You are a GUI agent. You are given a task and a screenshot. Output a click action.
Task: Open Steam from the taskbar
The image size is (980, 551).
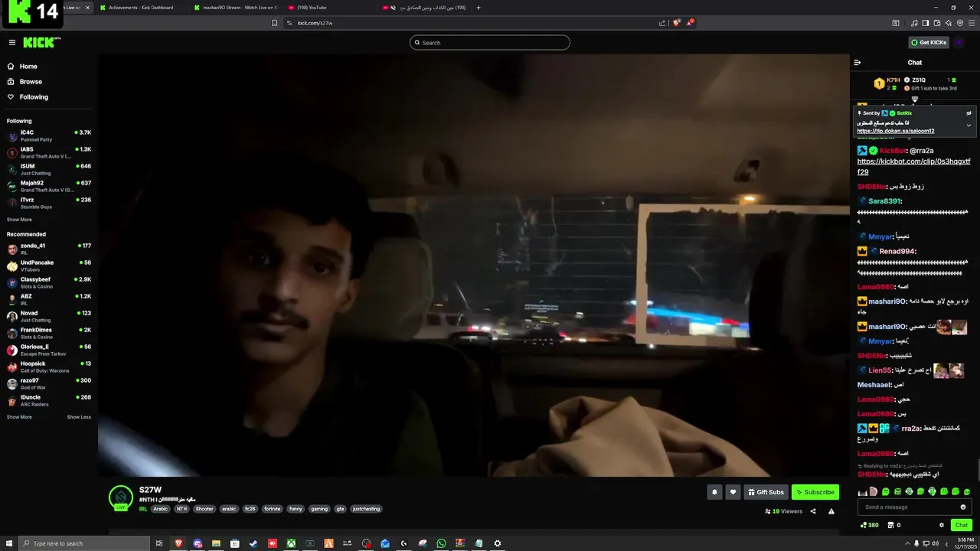(253, 543)
